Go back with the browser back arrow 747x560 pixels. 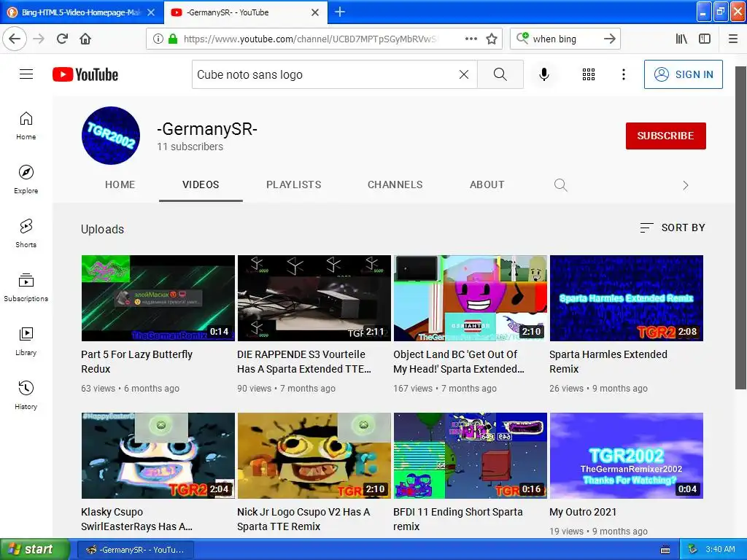[15, 39]
